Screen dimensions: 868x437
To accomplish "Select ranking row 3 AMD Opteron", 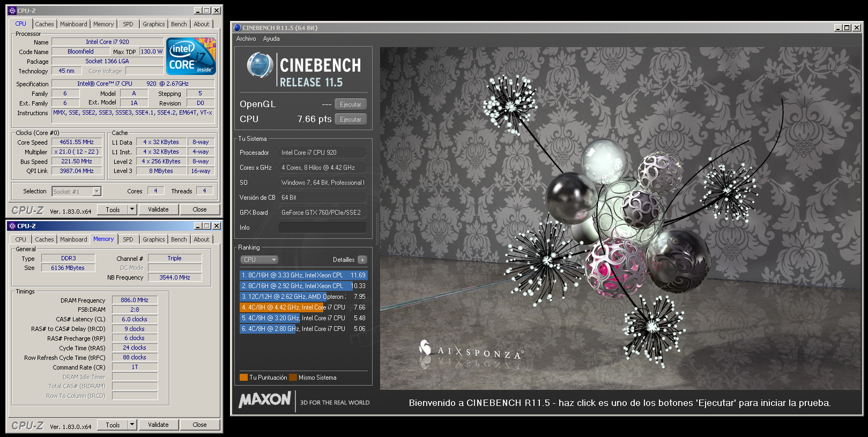I will pyautogui.click(x=303, y=297).
